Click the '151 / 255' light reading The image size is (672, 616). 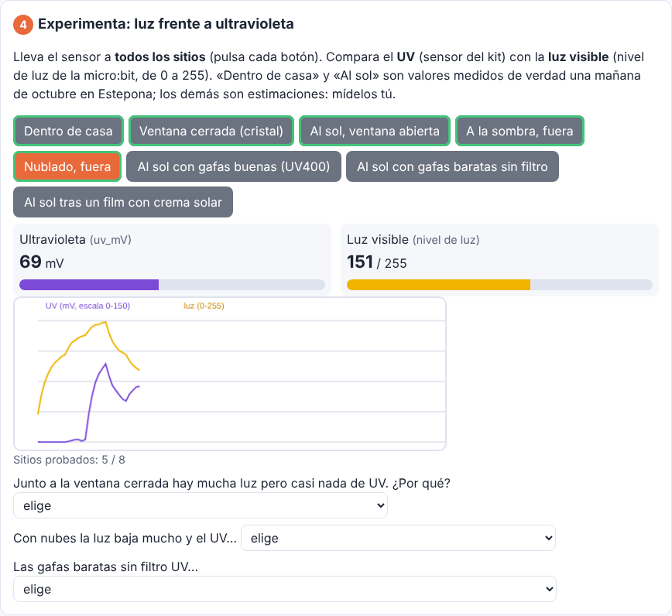[376, 262]
